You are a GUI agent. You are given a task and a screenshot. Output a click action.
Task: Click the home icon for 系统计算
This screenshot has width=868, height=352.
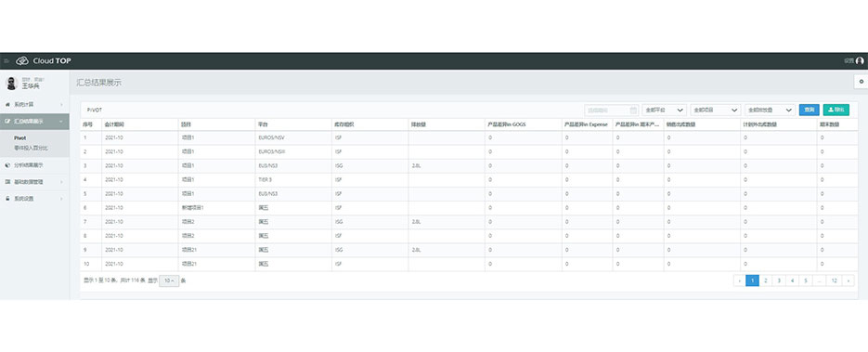coord(7,104)
